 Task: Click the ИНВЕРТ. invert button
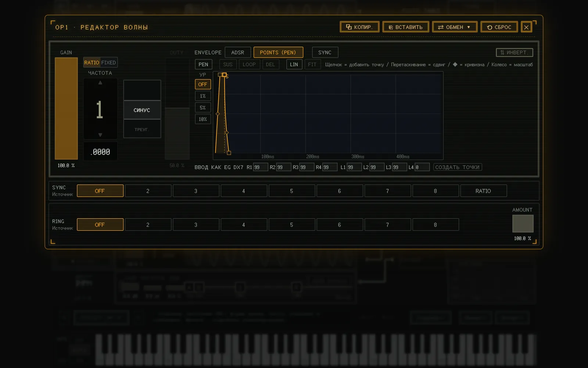pyautogui.click(x=514, y=52)
